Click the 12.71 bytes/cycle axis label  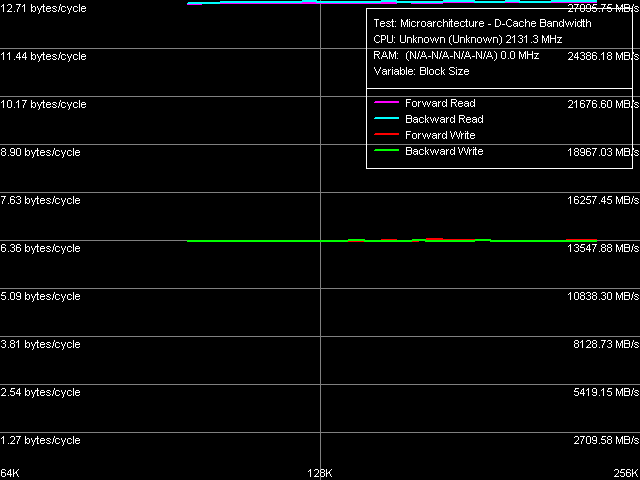click(43, 8)
